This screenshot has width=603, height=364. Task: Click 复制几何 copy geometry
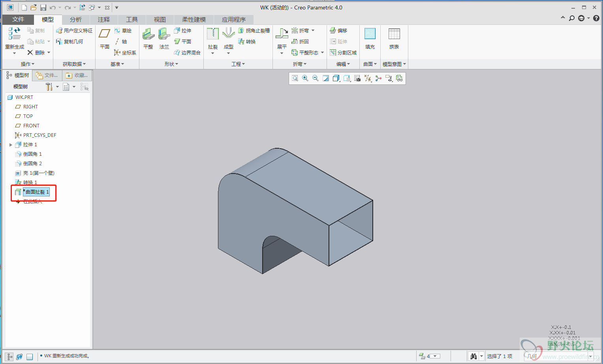(x=70, y=41)
